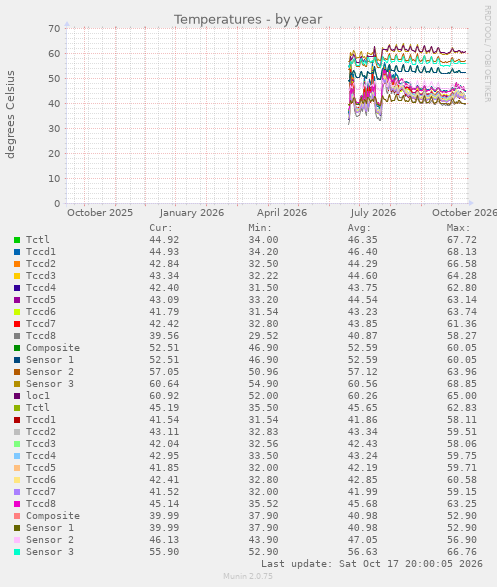The image size is (497, 587).
Task: Click the Sensor 3 max value 68.85
Action: point(462,384)
